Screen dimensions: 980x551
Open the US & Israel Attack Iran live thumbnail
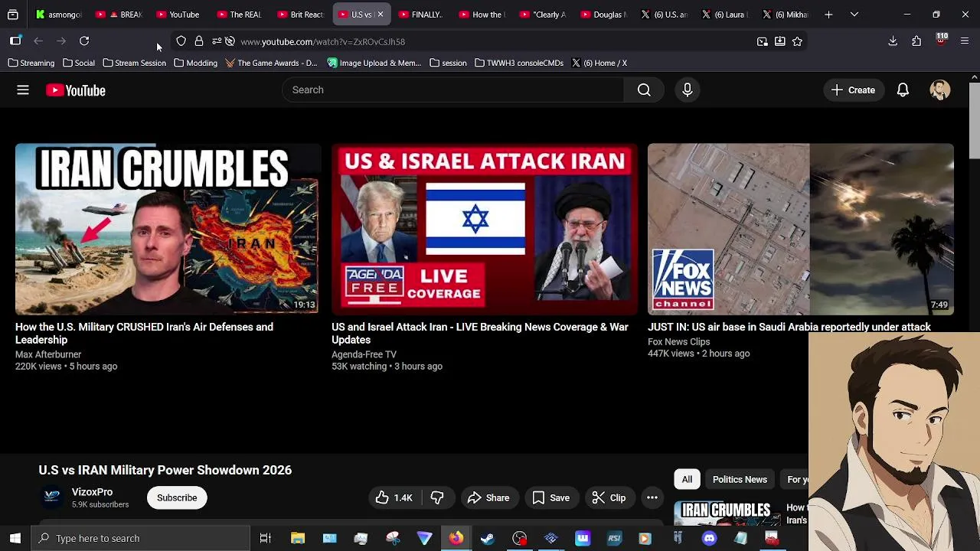point(485,229)
